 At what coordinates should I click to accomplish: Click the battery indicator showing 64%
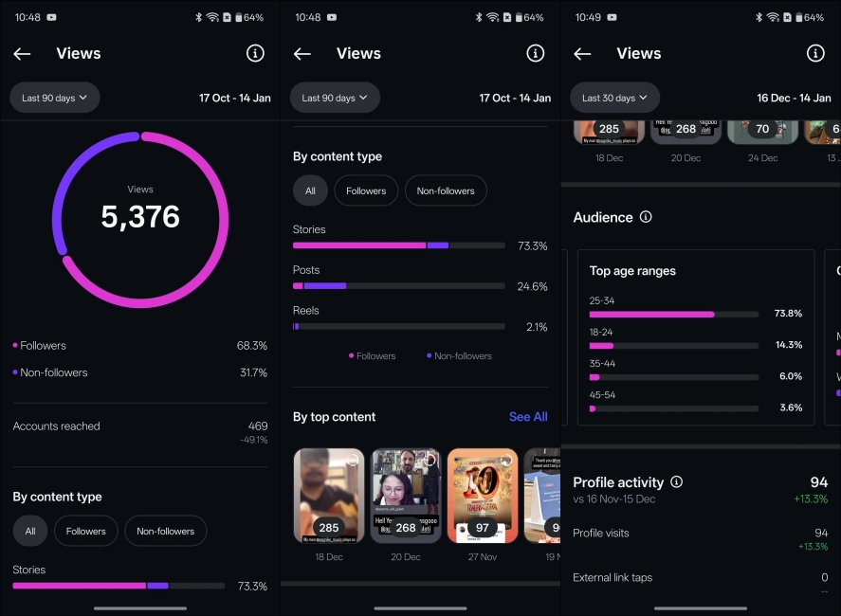[x=250, y=16]
